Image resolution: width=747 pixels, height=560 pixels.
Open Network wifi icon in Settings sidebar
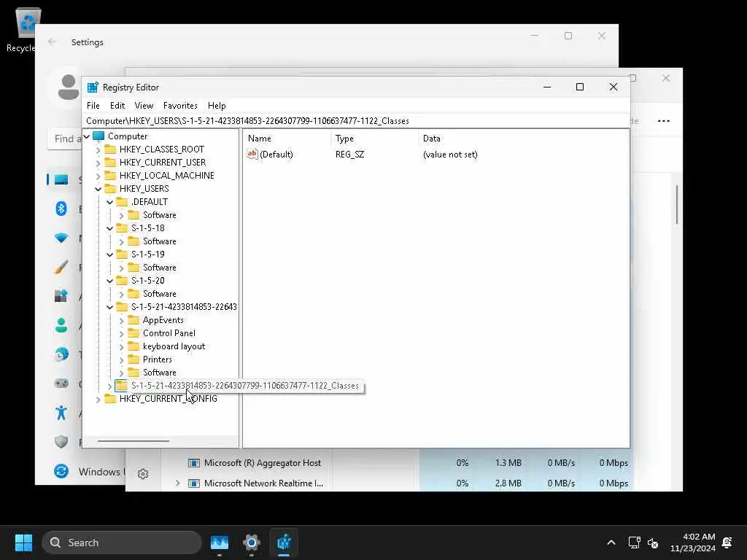pos(61,238)
